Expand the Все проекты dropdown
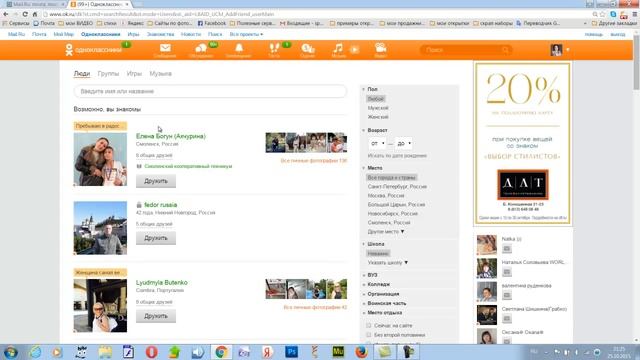Screen dimensions: 640x360 (246, 34)
